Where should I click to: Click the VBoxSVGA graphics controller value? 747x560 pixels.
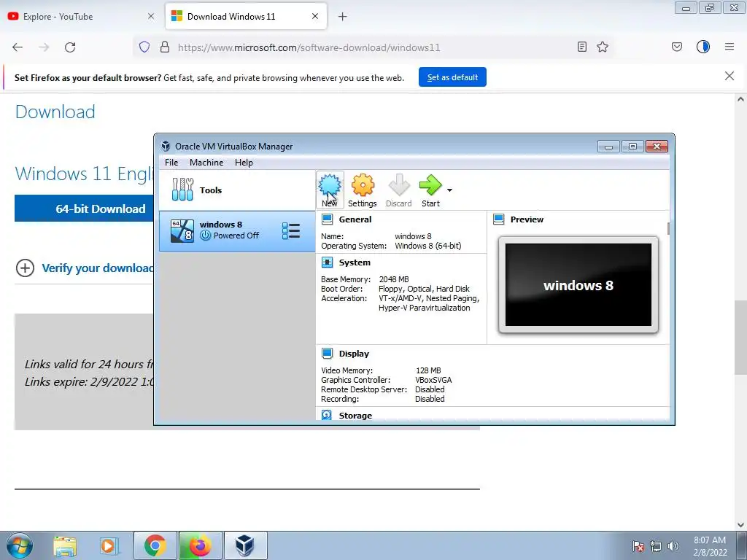pos(433,380)
